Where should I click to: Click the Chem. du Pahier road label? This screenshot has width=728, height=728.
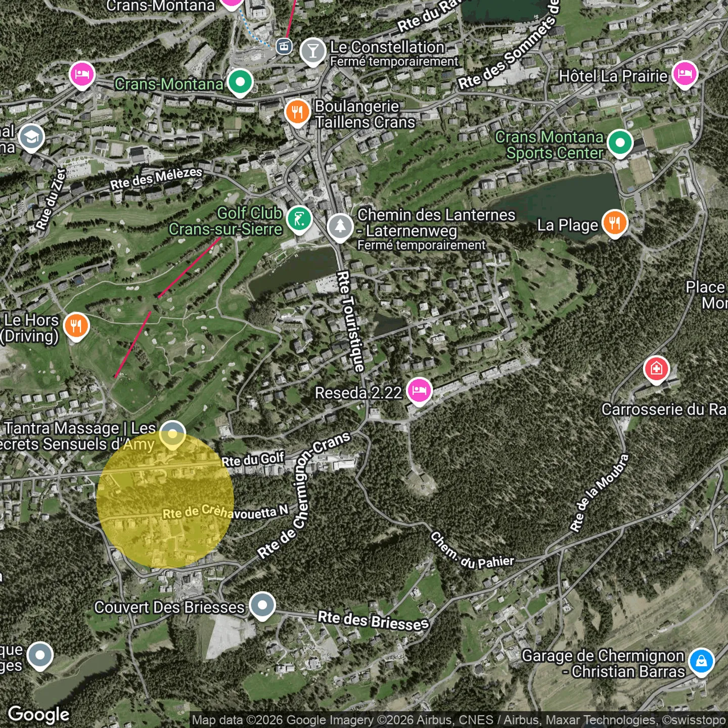tap(472, 551)
